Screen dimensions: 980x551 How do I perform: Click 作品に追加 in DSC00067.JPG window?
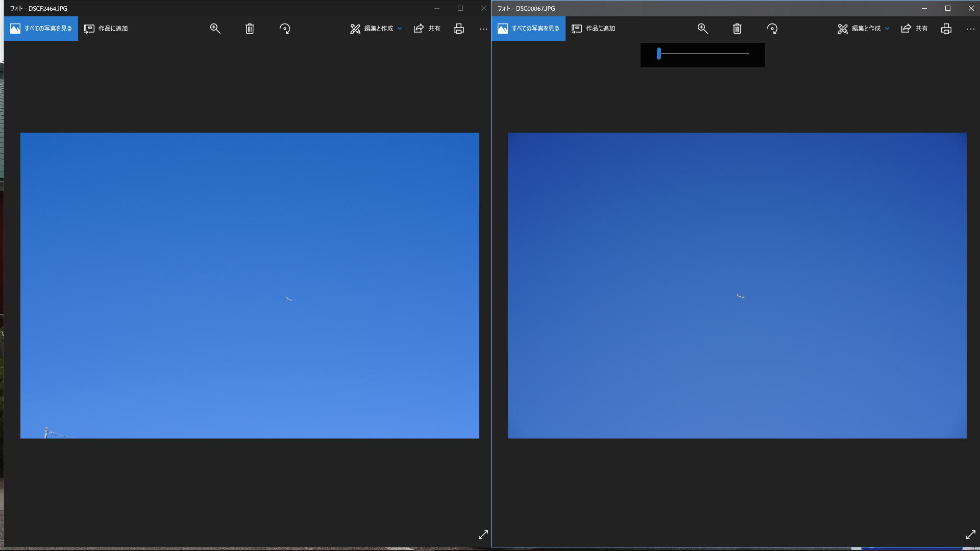click(x=594, y=29)
